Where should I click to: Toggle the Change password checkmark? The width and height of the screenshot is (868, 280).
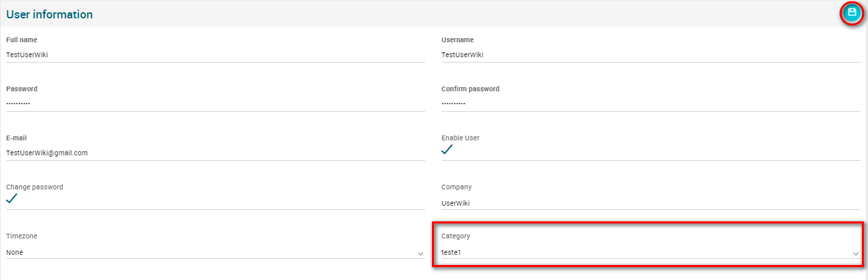[x=12, y=199]
